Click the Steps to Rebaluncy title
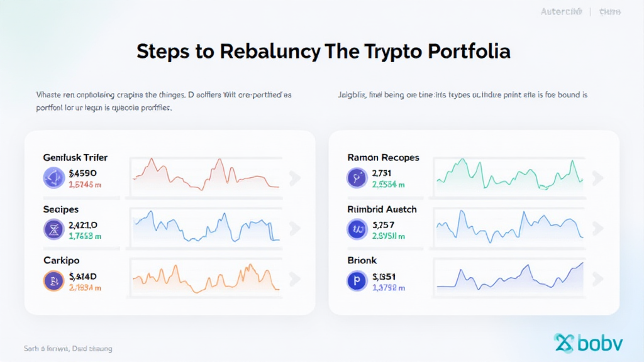Screen dimensions: 644x362 [x=322, y=51]
